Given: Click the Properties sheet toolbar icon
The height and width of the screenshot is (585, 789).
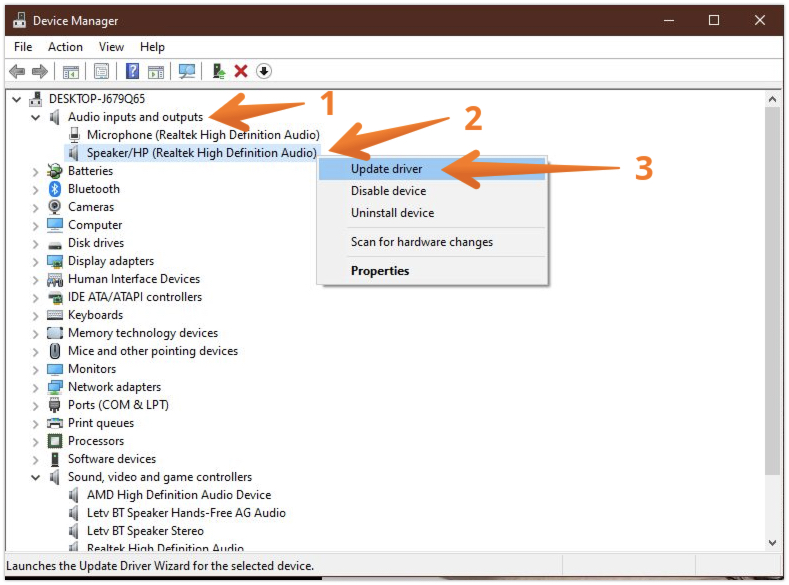Looking at the screenshot, I should click(102, 71).
